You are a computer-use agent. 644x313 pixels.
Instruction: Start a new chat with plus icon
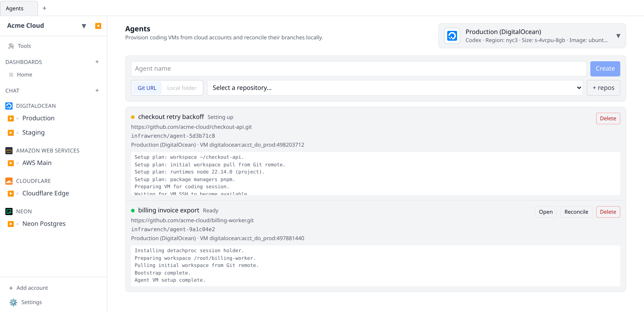pos(97,91)
